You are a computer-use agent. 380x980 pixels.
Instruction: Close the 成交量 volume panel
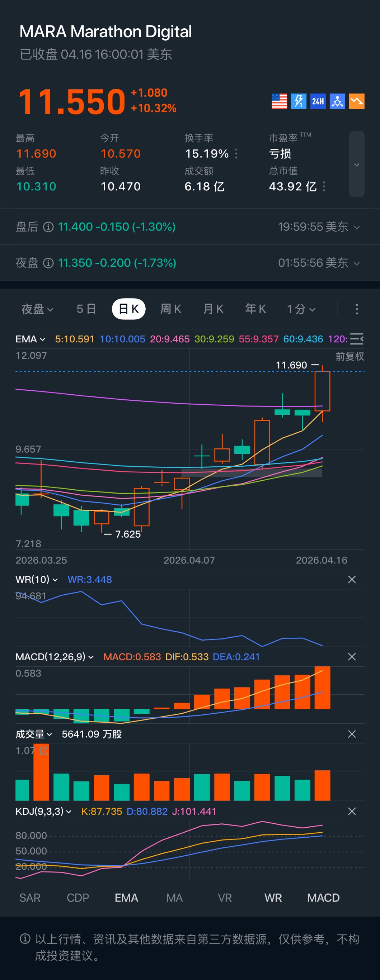[352, 734]
